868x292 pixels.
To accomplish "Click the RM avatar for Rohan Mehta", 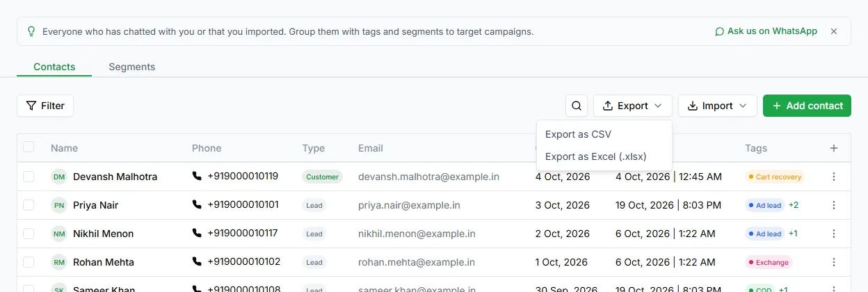I will tap(59, 262).
